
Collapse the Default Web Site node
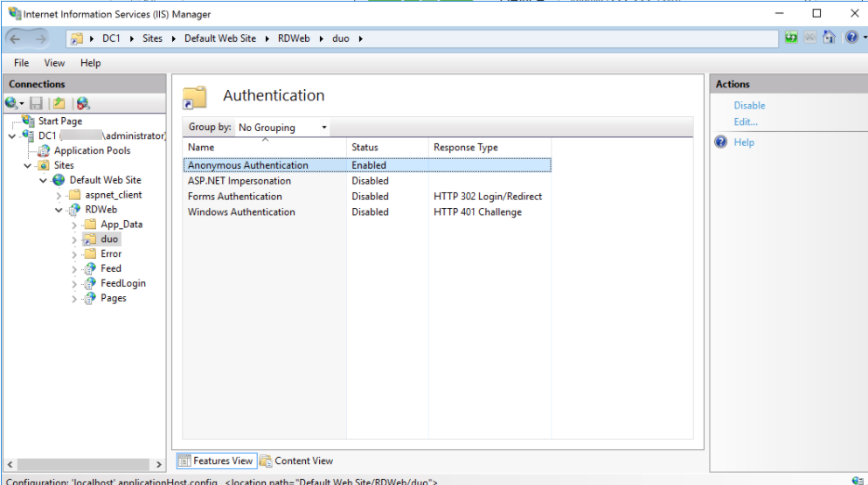click(x=44, y=180)
